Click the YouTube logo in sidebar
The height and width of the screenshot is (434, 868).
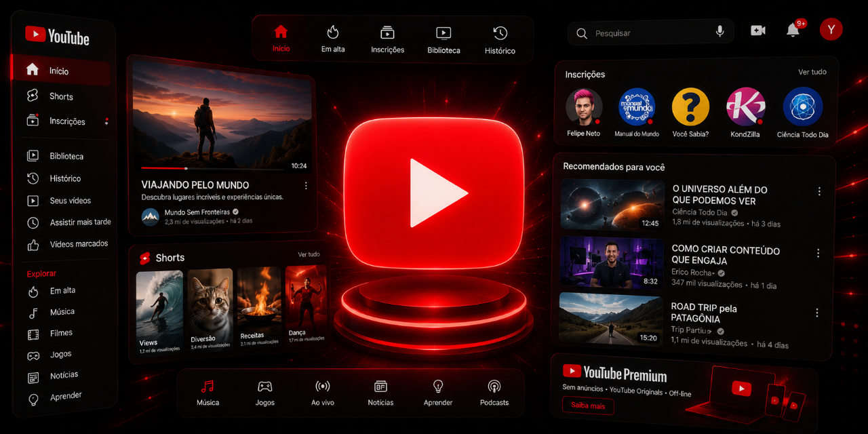coord(57,36)
